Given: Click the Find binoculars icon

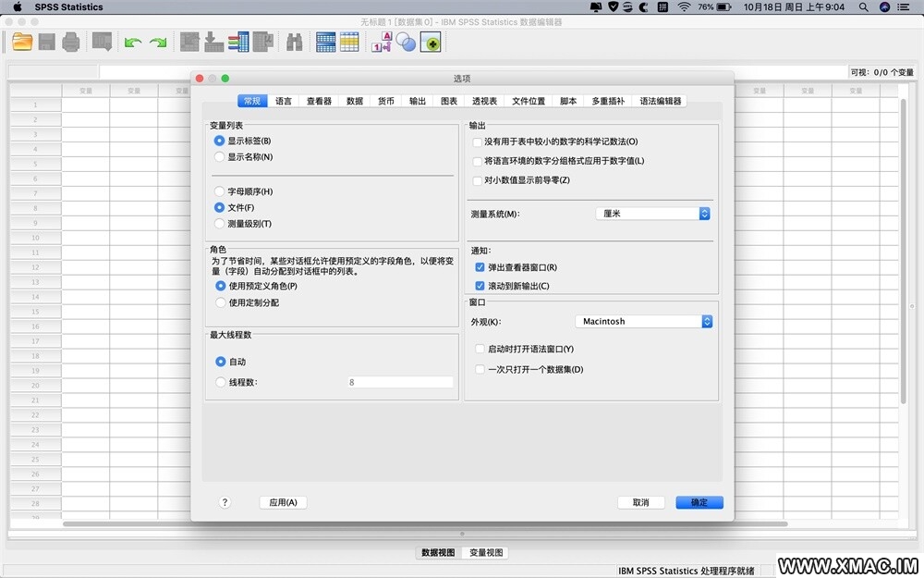Looking at the screenshot, I should coord(294,42).
